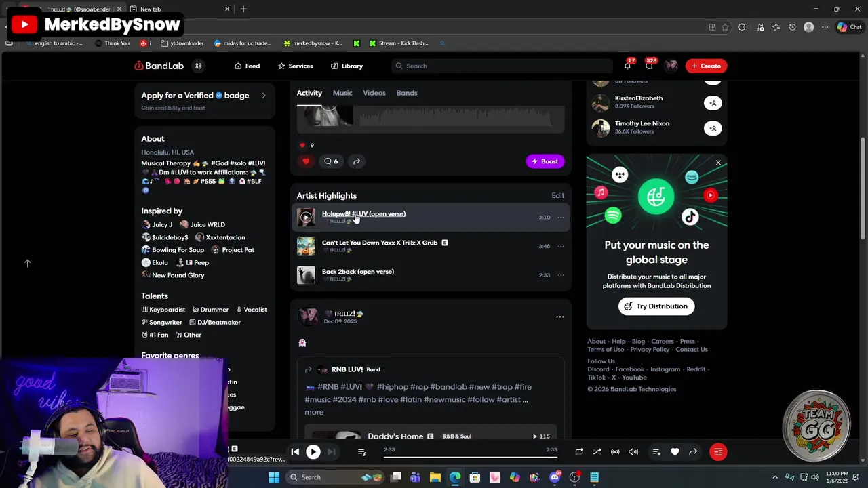Open Copilot Chat in browser toolbar
The image size is (868, 488).
coord(849,27)
